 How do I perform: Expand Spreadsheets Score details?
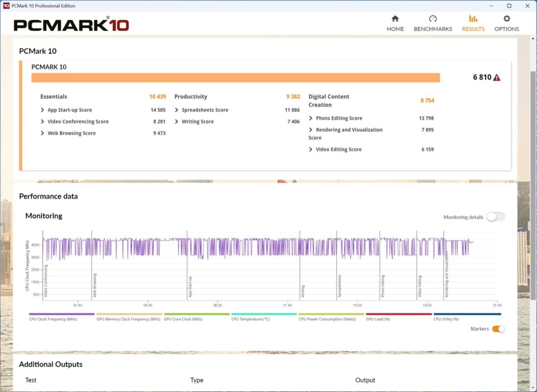pos(176,110)
